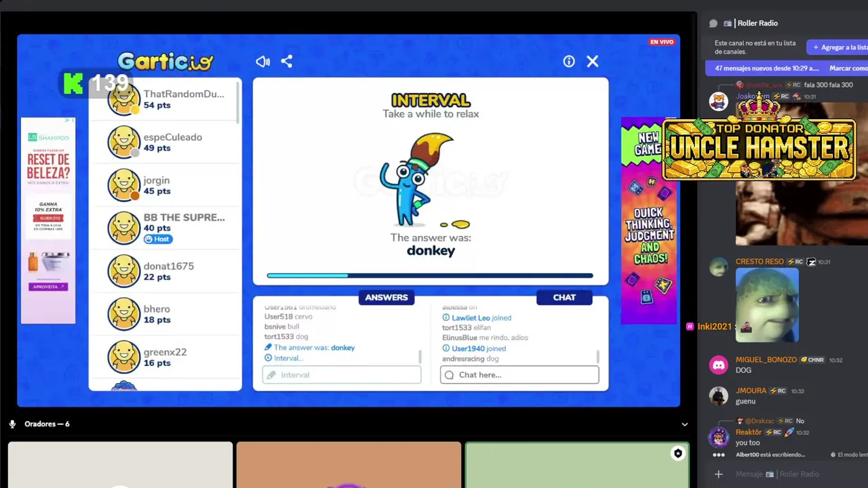Image resolution: width=868 pixels, height=488 pixels.
Task: Click username MIGUEL_BONOZO
Action: [x=766, y=360]
